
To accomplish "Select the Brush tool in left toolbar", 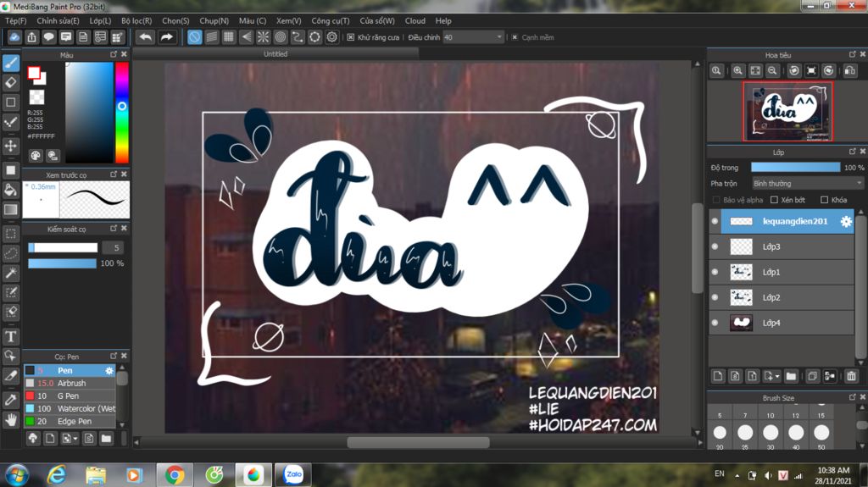I will [10, 63].
